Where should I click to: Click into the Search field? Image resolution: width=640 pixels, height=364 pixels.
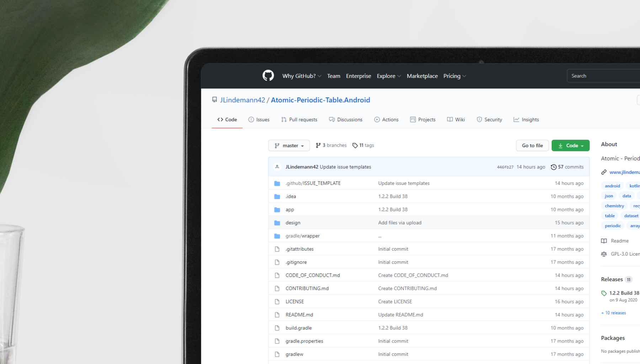[603, 76]
